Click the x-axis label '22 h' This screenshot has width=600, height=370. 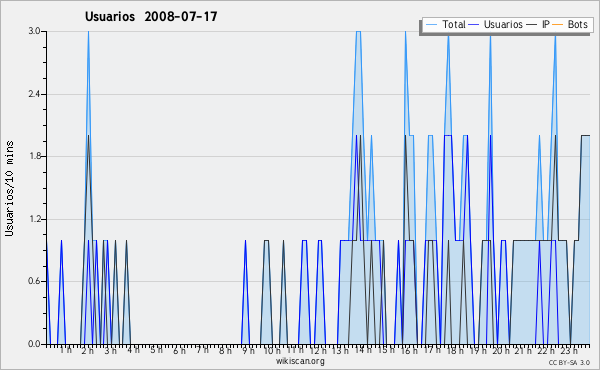tap(546, 350)
